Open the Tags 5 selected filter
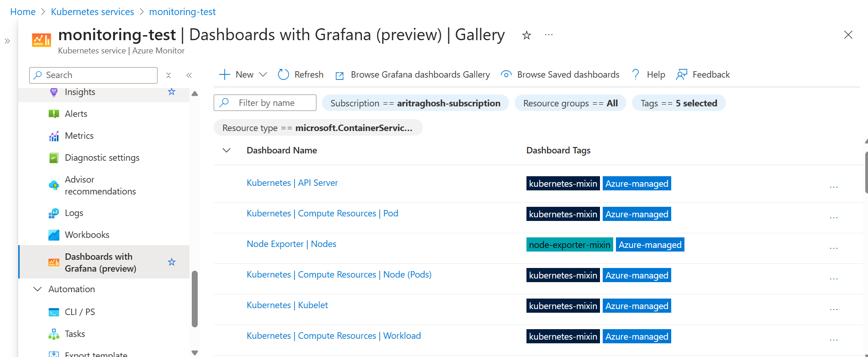 pos(679,103)
